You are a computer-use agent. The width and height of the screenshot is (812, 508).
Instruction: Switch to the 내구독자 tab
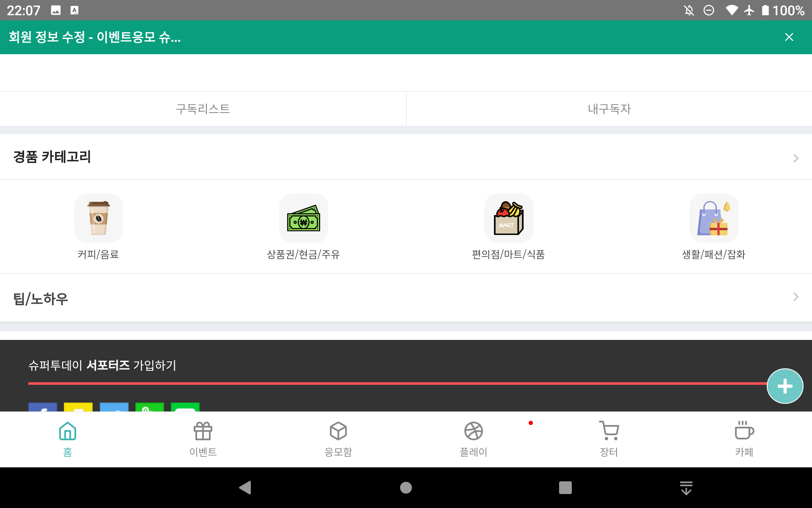609,109
